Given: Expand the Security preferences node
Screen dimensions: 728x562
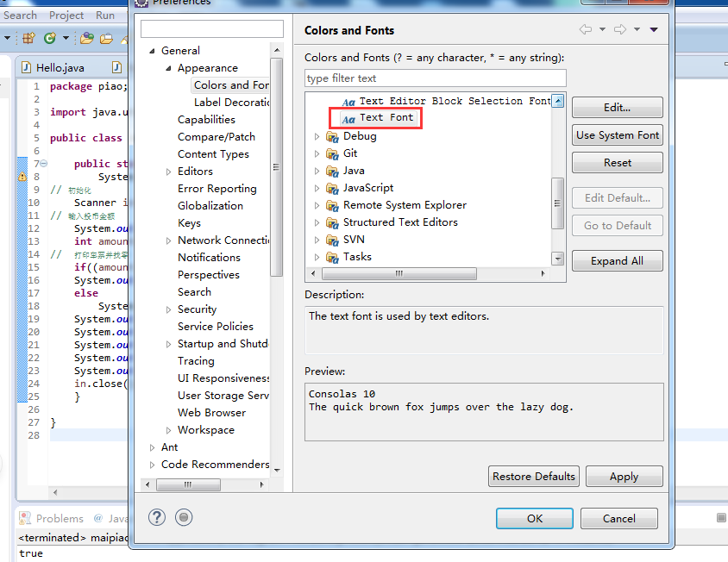Looking at the screenshot, I should pyautogui.click(x=168, y=309).
